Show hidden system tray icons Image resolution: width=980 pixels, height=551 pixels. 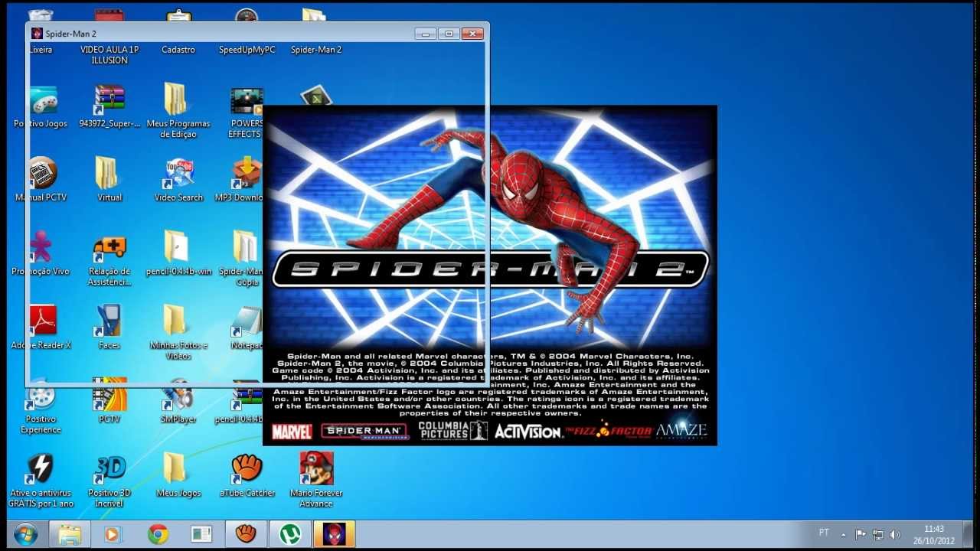click(844, 534)
